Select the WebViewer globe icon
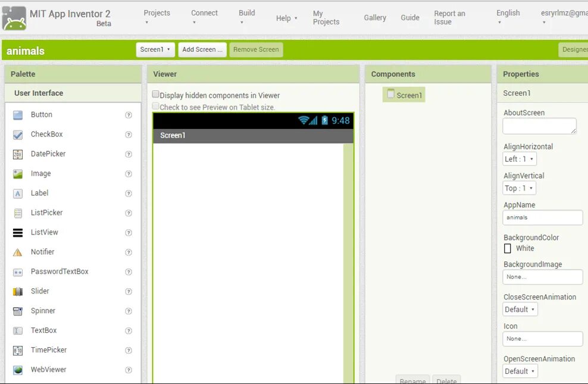The height and width of the screenshot is (384, 588). 18,370
